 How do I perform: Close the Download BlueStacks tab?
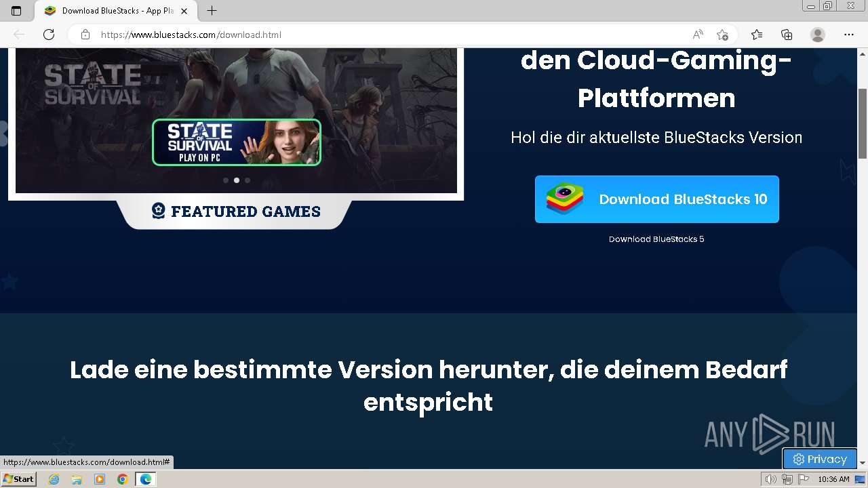[184, 11]
